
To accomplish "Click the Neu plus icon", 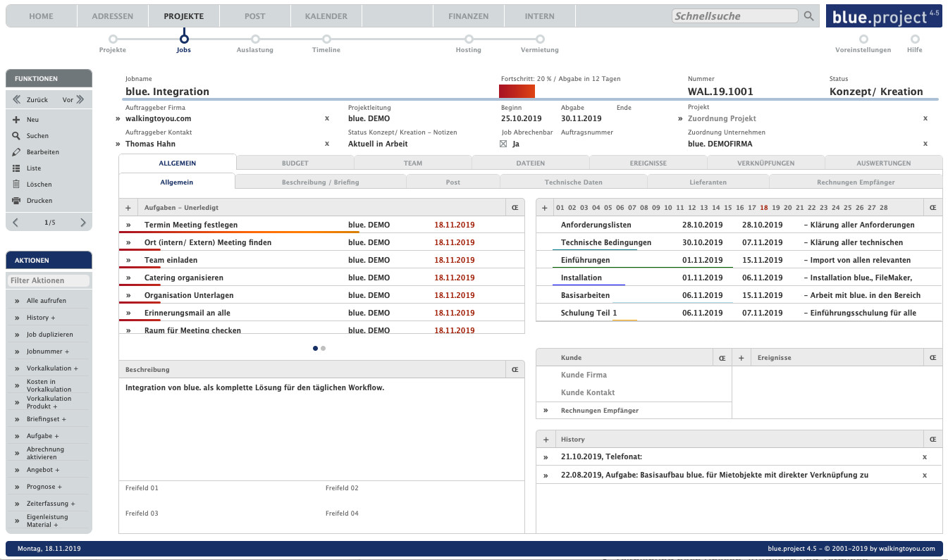I will [x=16, y=120].
